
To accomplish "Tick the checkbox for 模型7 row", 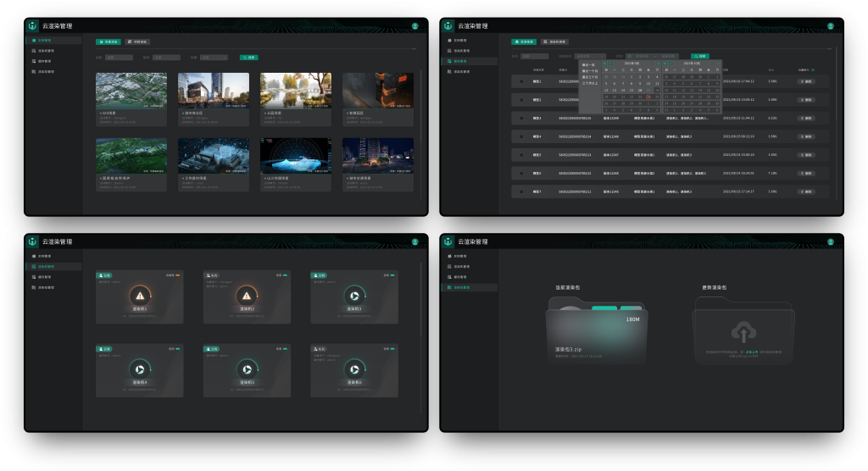I will pyautogui.click(x=521, y=191).
